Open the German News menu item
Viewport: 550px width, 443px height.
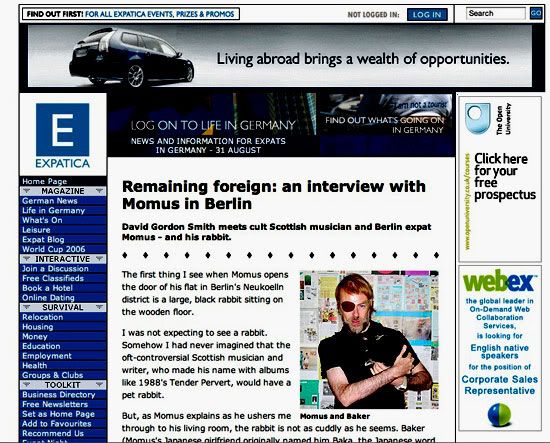49,201
